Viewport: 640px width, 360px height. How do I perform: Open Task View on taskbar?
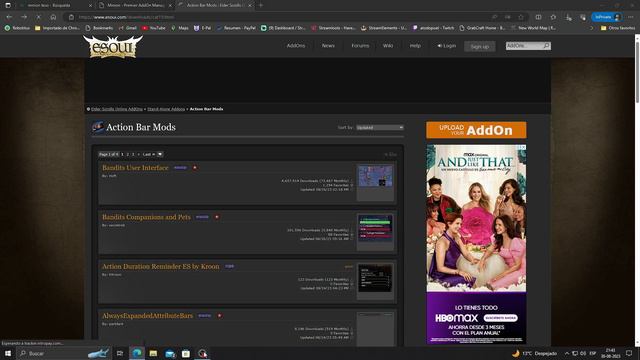click(x=120, y=353)
